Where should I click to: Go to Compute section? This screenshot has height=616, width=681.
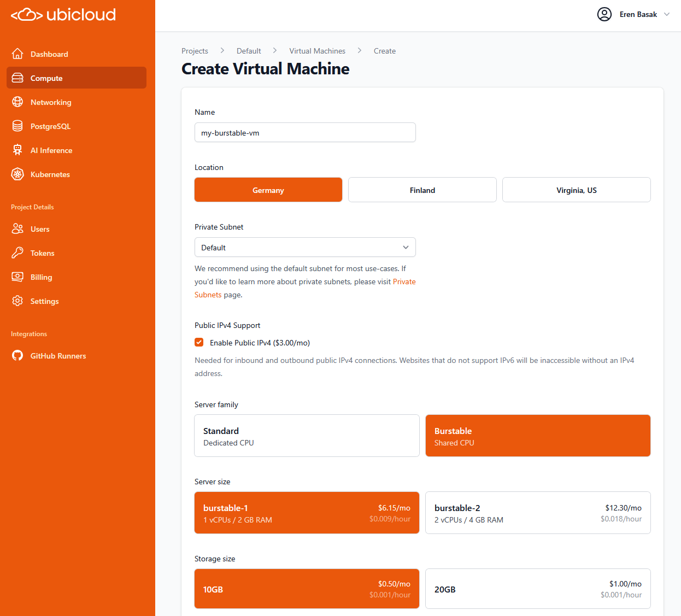pos(77,78)
